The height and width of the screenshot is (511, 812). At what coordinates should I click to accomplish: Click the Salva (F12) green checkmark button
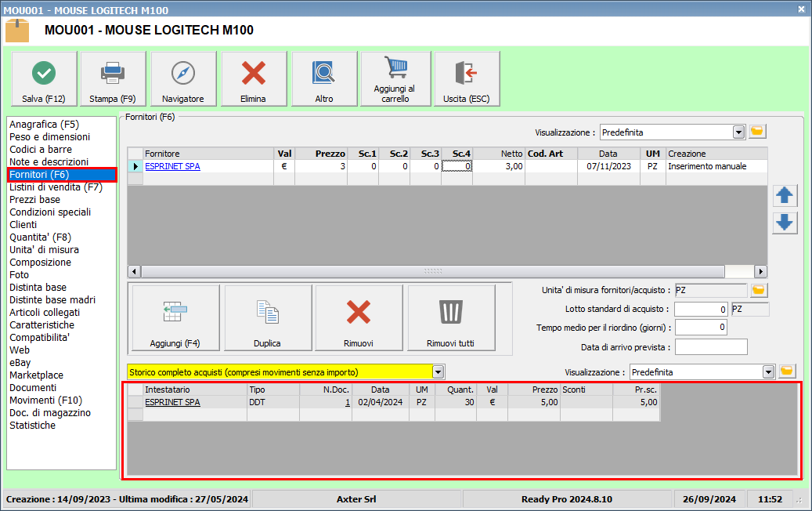click(x=44, y=79)
